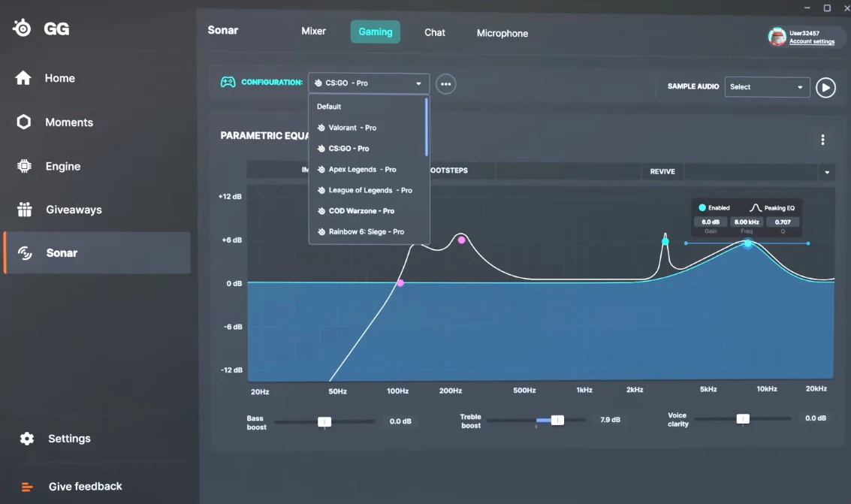The height and width of the screenshot is (504, 851).
Task: Play the sample audio
Action: 825,87
